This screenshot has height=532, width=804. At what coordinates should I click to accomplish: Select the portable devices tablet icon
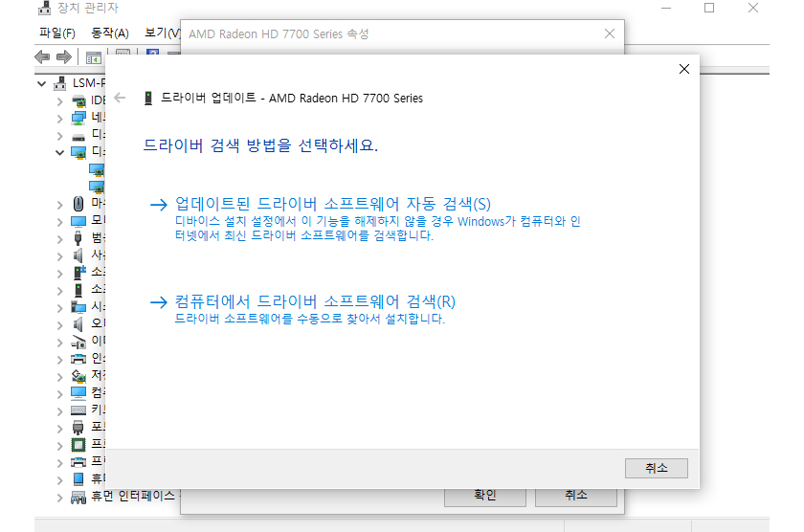click(78, 478)
